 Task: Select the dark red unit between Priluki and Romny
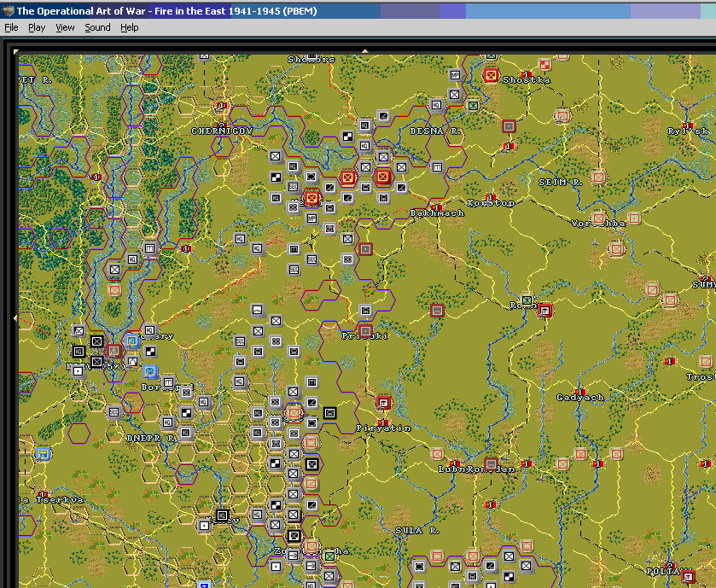point(437,311)
